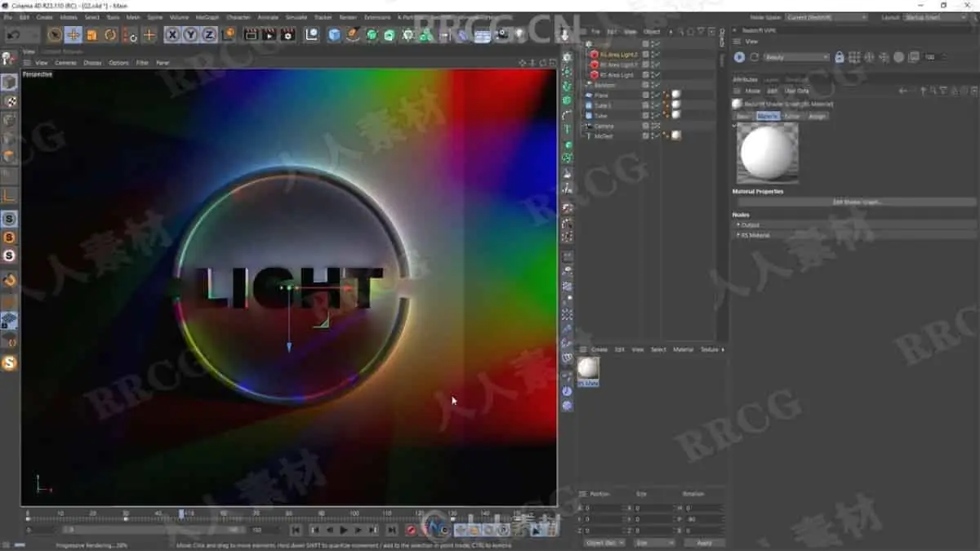This screenshot has height=551, width=980.
Task: Open the Beauty AOV dropdown in RenderView
Action: tap(796, 57)
